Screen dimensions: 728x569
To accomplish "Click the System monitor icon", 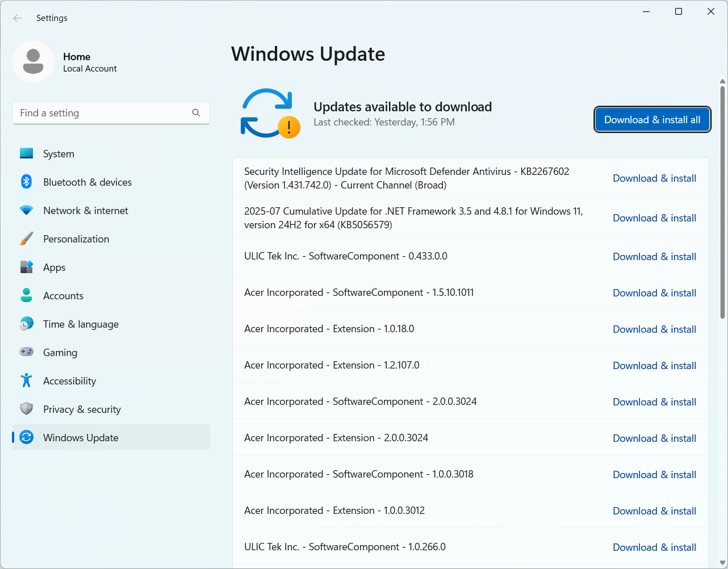I will click(x=26, y=153).
